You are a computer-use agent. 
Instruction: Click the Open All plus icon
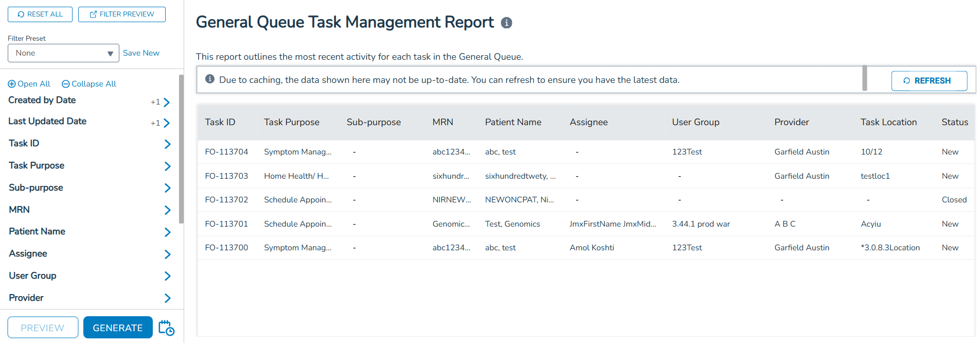click(12, 84)
